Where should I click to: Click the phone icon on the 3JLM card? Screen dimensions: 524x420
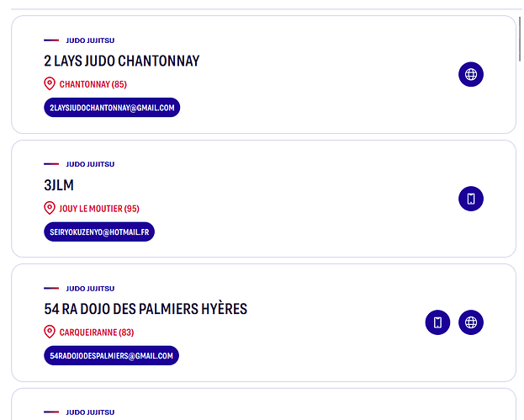471,199
